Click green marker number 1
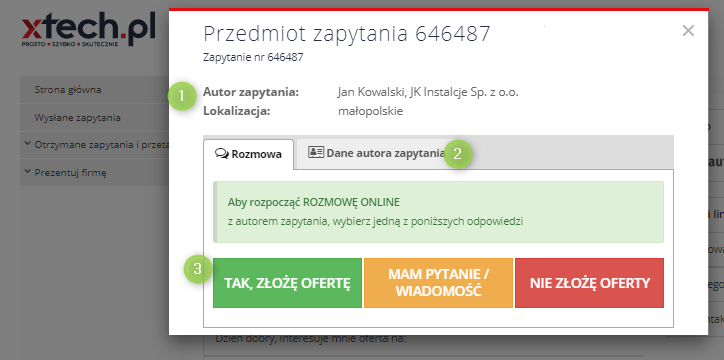 click(x=181, y=96)
